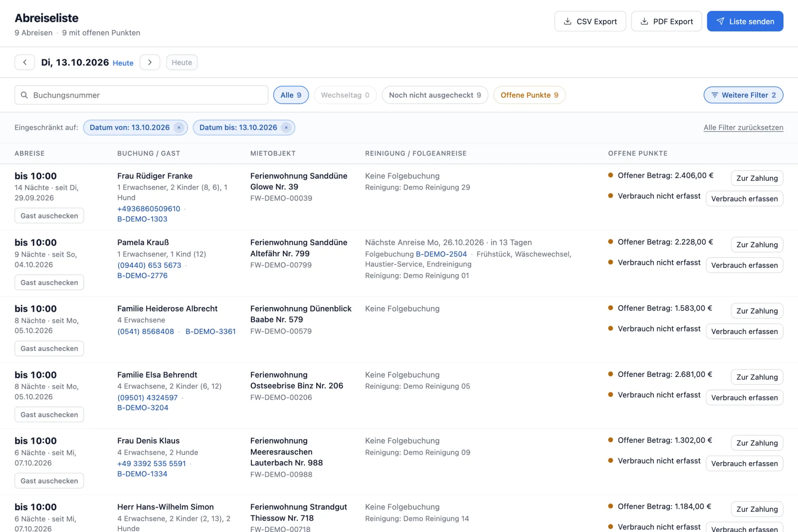Record consumption for Lauterbach Nr. 988 row
Image resolution: width=798 pixels, height=532 pixels.
[744, 463]
